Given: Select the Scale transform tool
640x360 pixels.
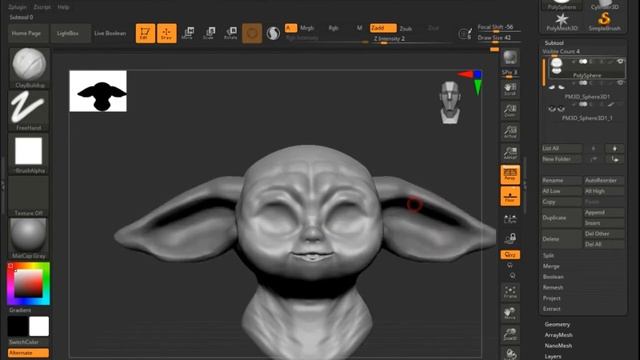Looking at the screenshot, I should [x=209, y=33].
